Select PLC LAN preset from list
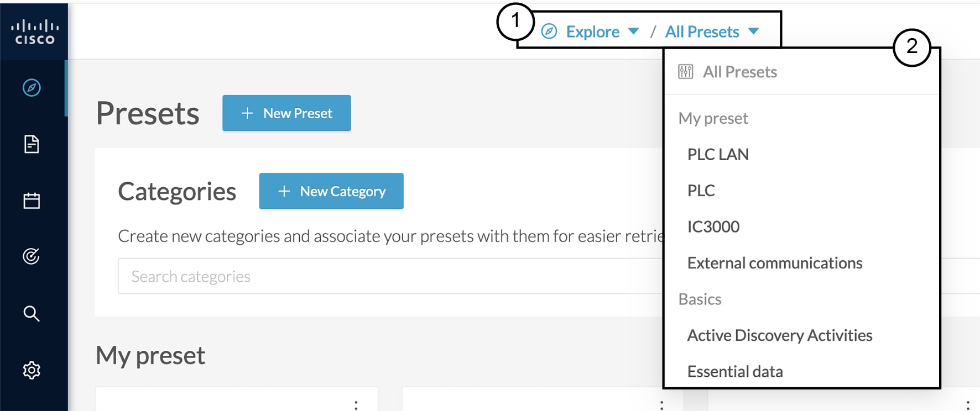 coord(718,154)
